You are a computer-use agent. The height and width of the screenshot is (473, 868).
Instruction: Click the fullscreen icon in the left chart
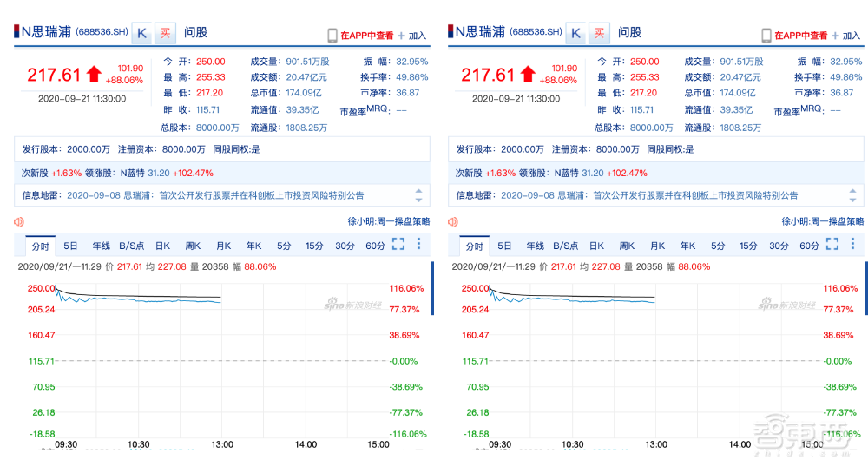[398, 244]
